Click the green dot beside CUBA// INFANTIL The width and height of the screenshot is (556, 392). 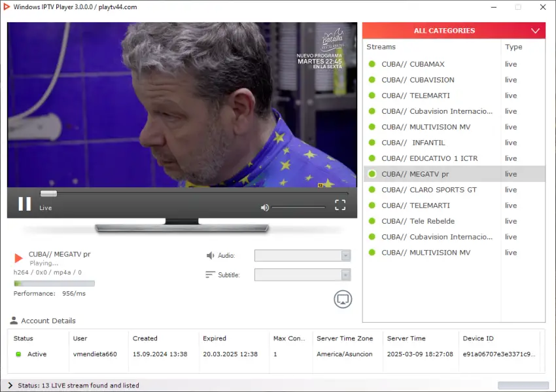point(372,143)
